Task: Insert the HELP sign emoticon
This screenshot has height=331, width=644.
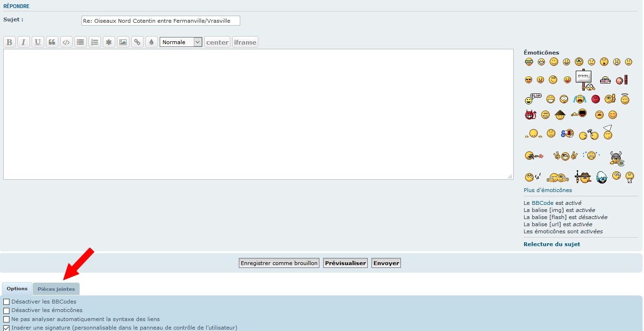Action: click(605, 80)
